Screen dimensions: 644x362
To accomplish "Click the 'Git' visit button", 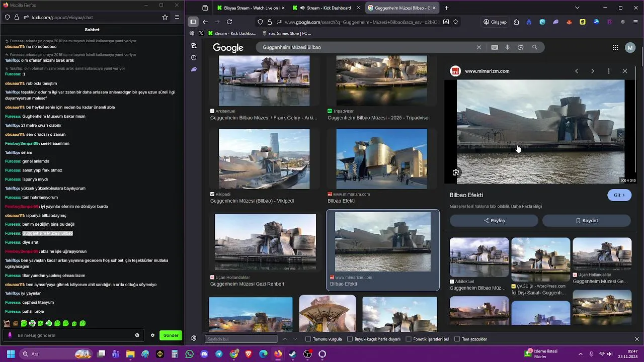I will coord(619,195).
